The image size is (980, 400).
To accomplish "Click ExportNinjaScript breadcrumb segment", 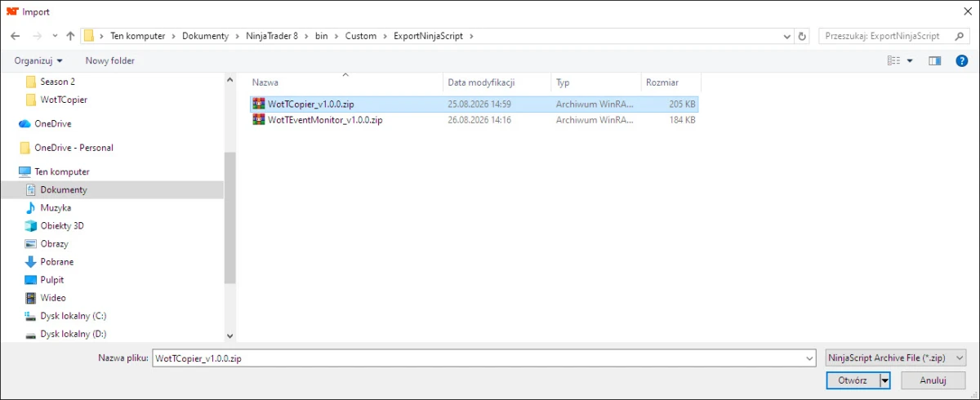I will point(430,36).
